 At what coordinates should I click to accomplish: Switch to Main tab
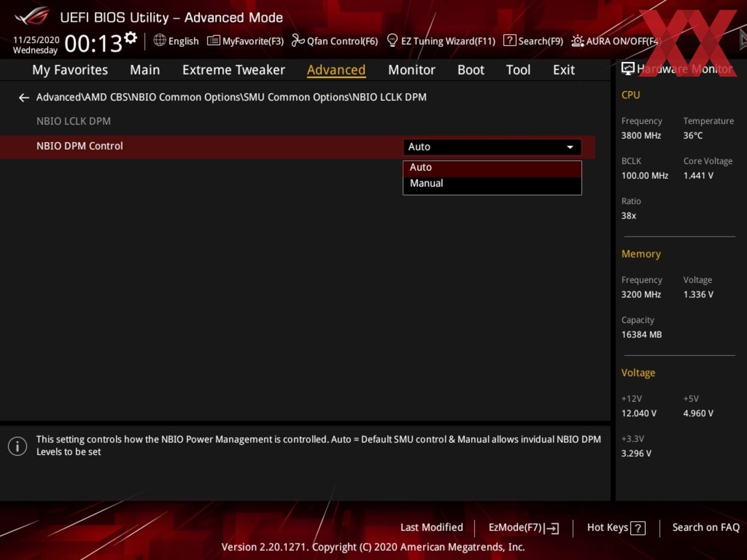click(x=145, y=70)
